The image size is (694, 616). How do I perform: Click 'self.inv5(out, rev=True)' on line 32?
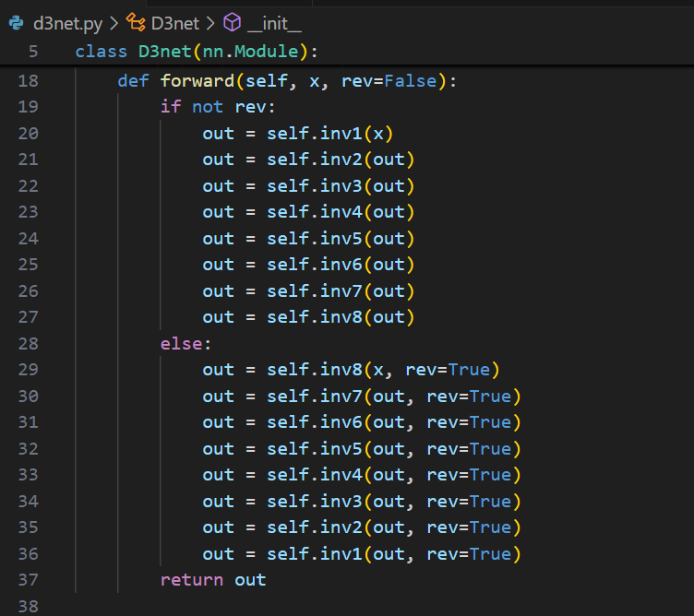click(393, 449)
